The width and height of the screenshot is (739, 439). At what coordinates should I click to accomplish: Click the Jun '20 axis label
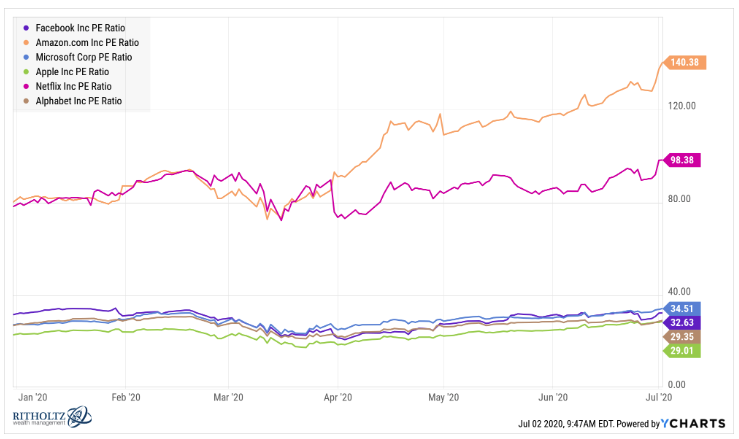[x=554, y=396]
